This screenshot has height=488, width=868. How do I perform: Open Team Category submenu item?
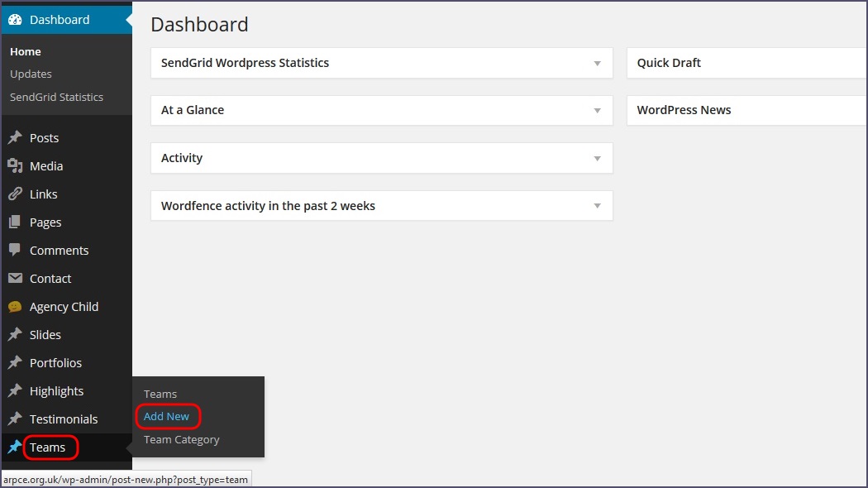coord(181,440)
